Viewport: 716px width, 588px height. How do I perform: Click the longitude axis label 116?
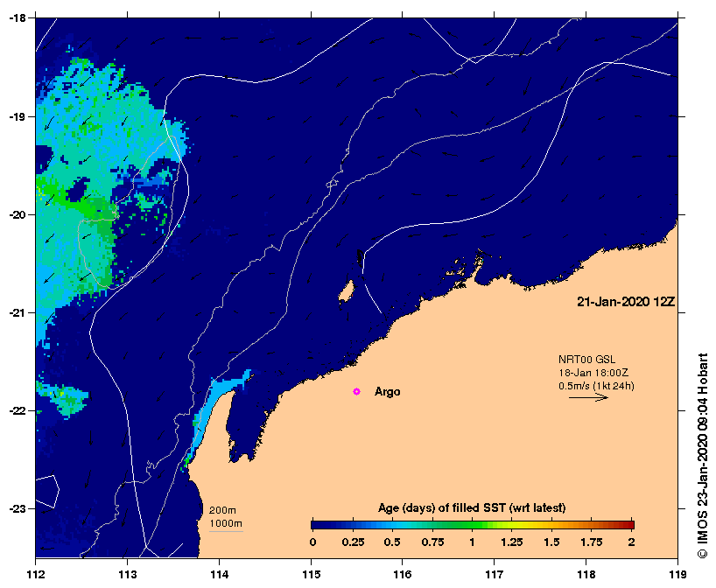tap(403, 574)
